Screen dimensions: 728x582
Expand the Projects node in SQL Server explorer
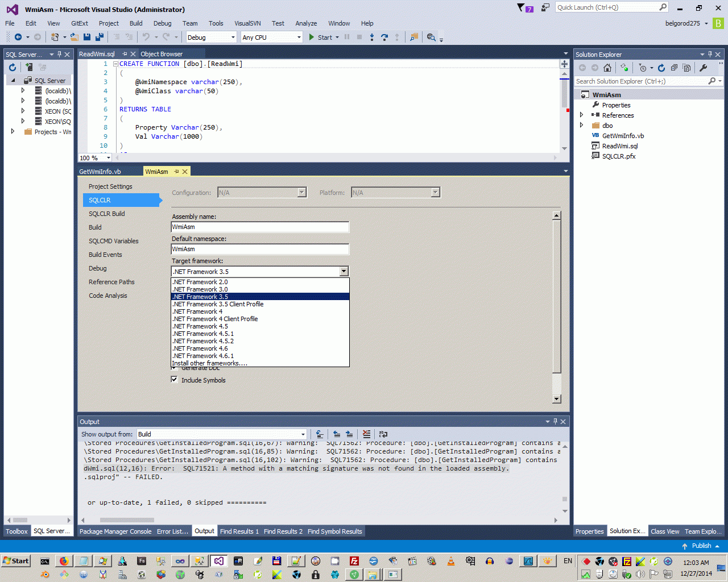point(13,132)
